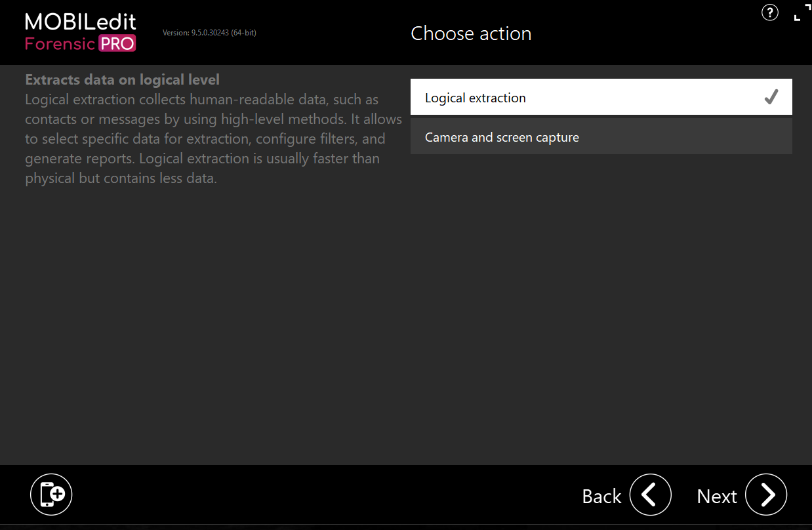Image resolution: width=812 pixels, height=530 pixels.
Task: Click the add new device phone icon
Action: (51, 495)
